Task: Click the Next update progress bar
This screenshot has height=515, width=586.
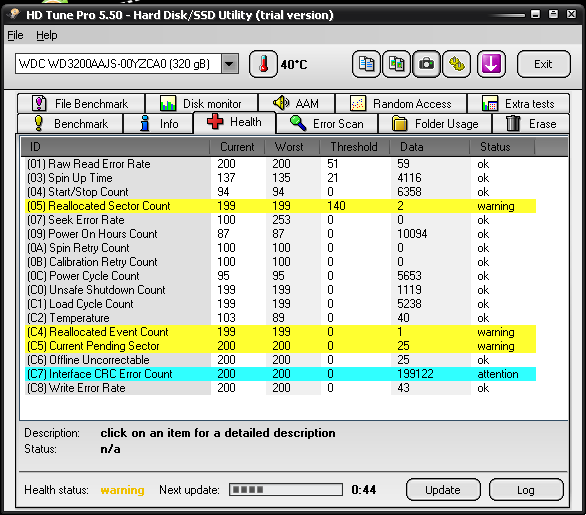Action: click(x=286, y=490)
